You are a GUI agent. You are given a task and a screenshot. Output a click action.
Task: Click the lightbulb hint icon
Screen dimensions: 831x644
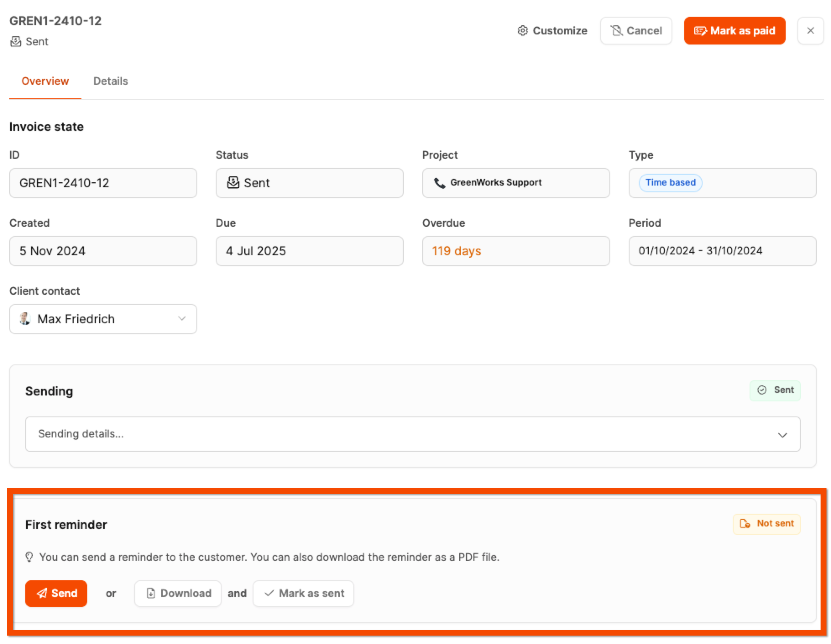tap(29, 557)
